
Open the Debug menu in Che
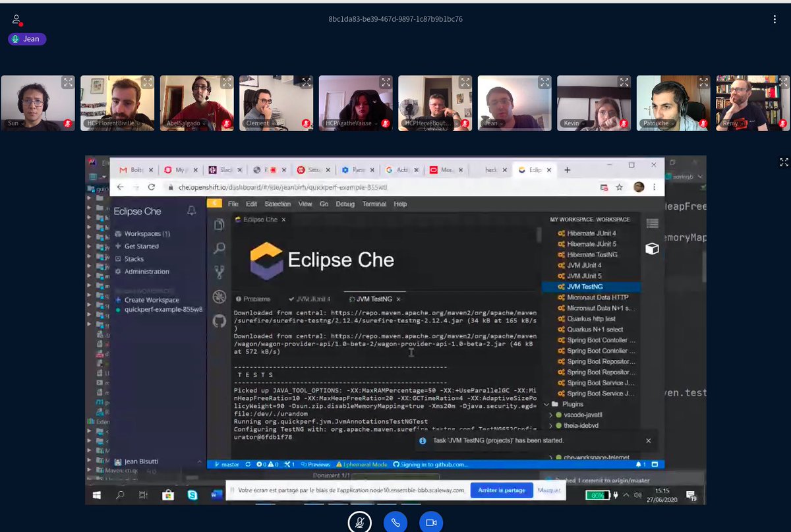(345, 204)
